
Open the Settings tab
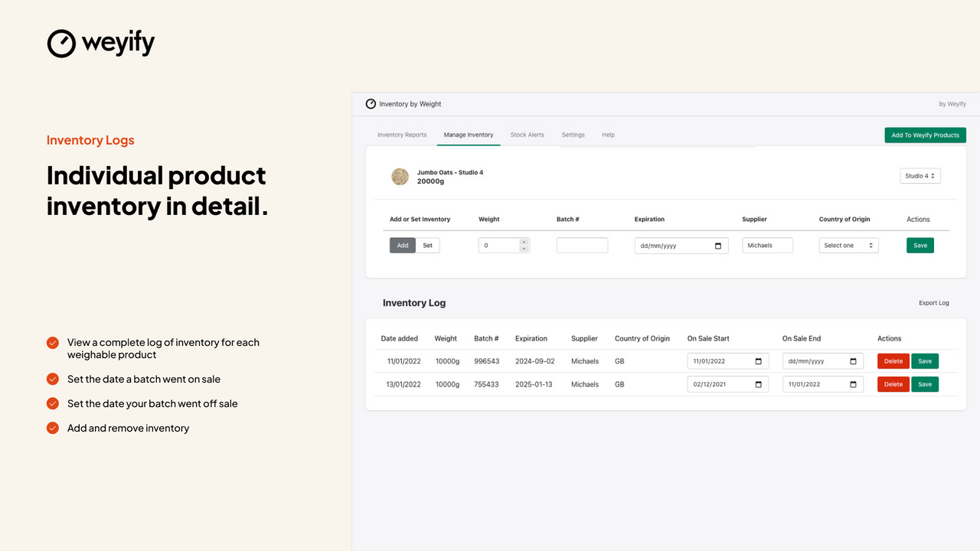click(x=573, y=135)
